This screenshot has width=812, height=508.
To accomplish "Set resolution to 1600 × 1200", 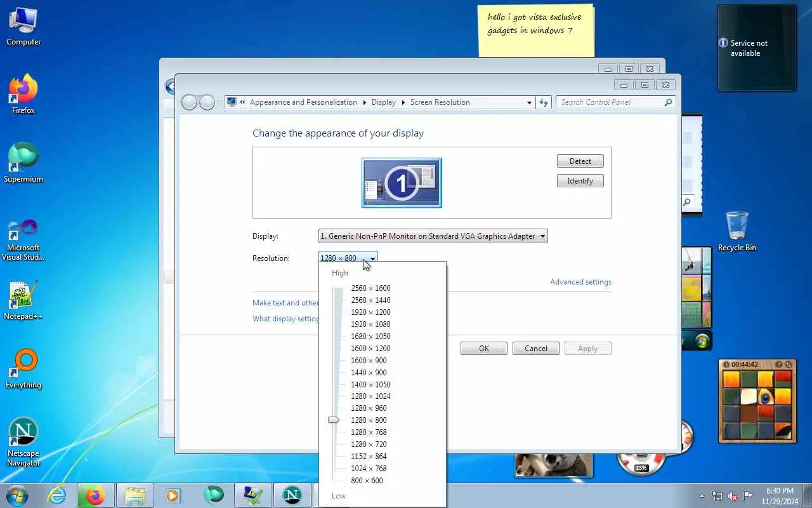I will 370,349.
